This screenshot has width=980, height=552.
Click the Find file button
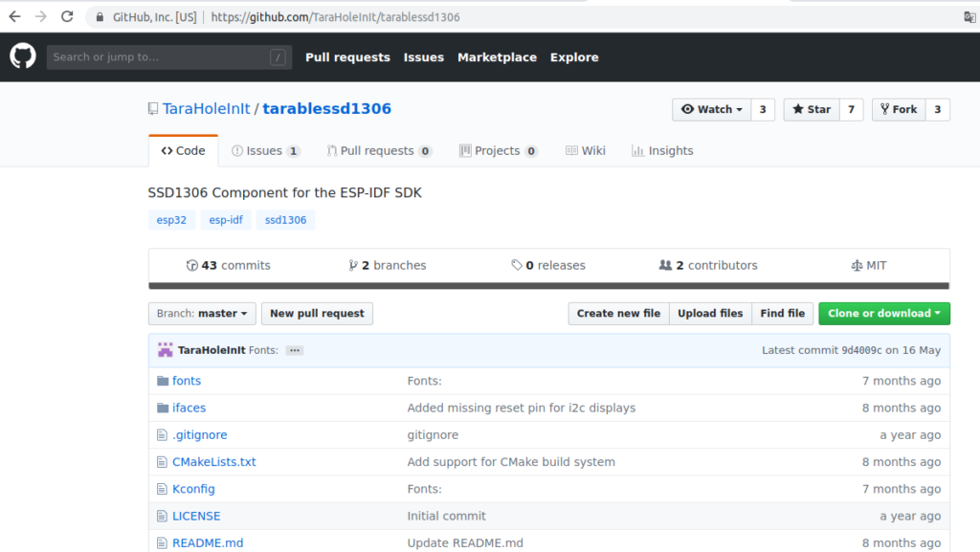tap(783, 314)
